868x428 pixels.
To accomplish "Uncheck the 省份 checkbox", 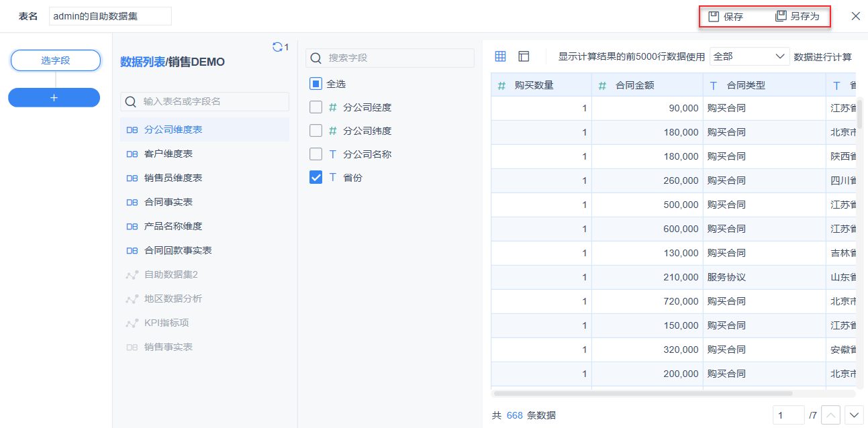I will coord(316,178).
